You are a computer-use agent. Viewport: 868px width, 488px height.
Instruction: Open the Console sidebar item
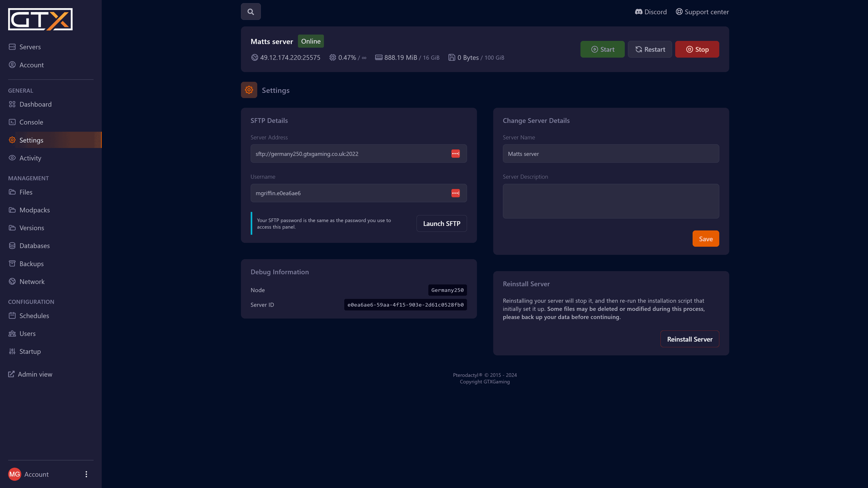coord(31,122)
